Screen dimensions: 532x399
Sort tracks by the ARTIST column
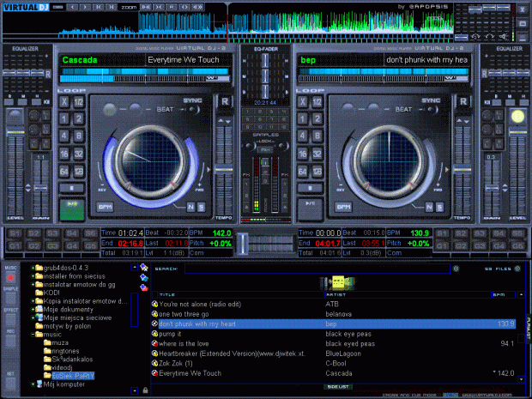[408, 295]
